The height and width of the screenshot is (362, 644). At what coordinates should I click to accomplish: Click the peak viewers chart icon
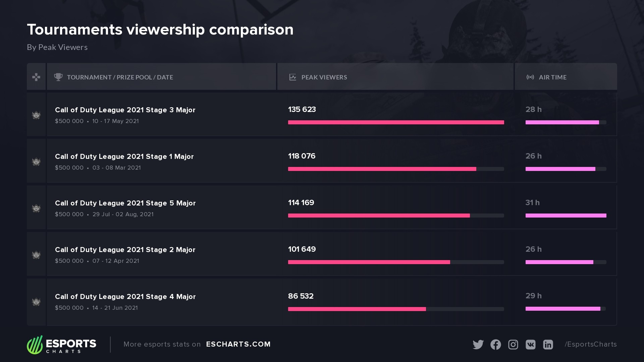(292, 77)
